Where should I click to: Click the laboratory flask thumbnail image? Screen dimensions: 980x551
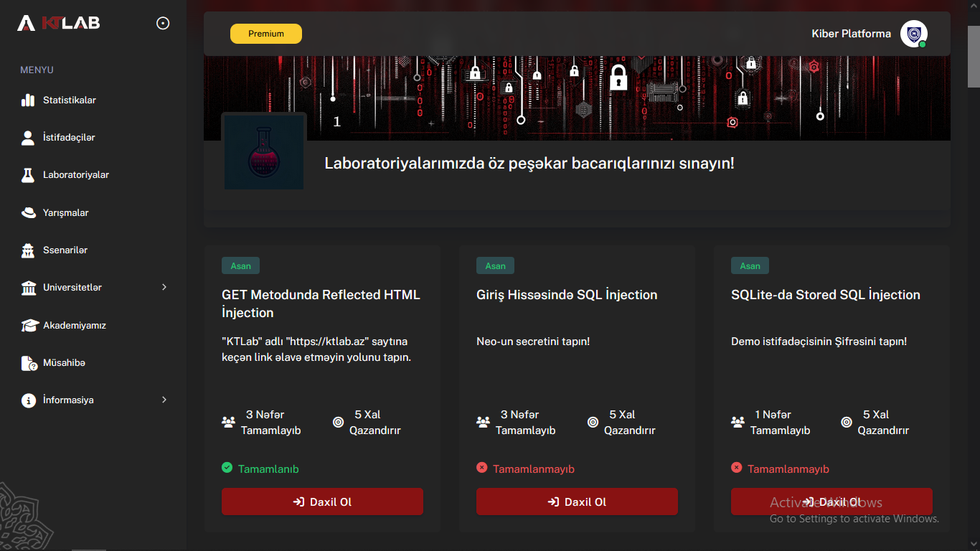coord(264,153)
